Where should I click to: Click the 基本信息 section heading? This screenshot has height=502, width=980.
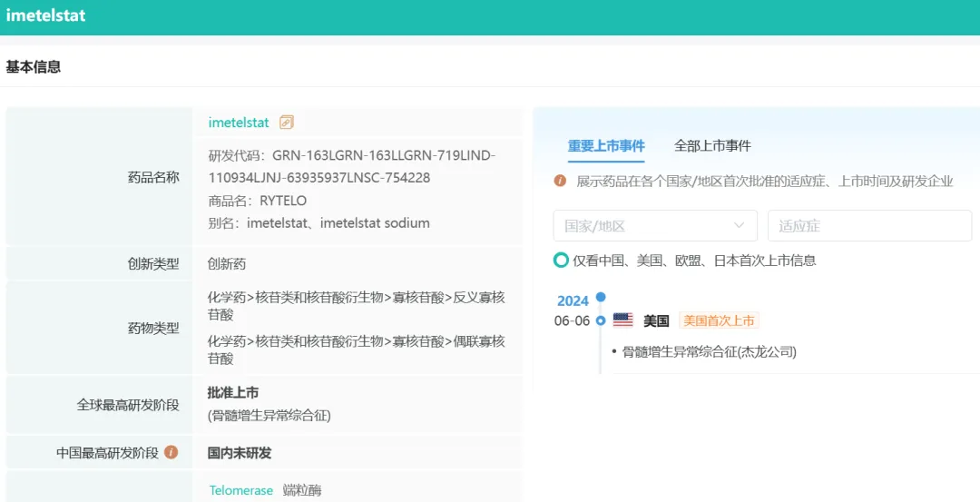[34, 67]
